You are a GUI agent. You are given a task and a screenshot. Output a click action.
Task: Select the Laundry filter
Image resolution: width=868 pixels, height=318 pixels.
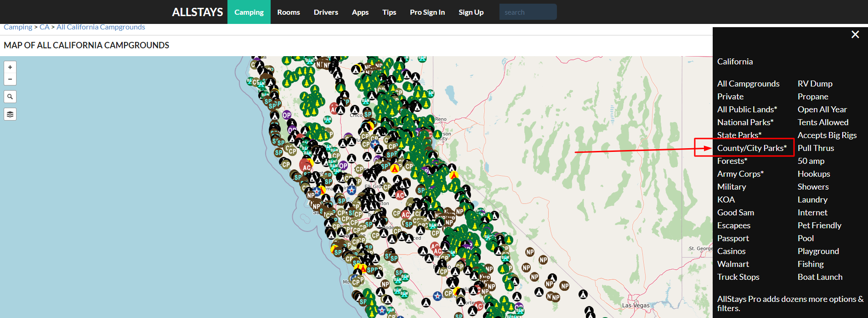coord(812,200)
